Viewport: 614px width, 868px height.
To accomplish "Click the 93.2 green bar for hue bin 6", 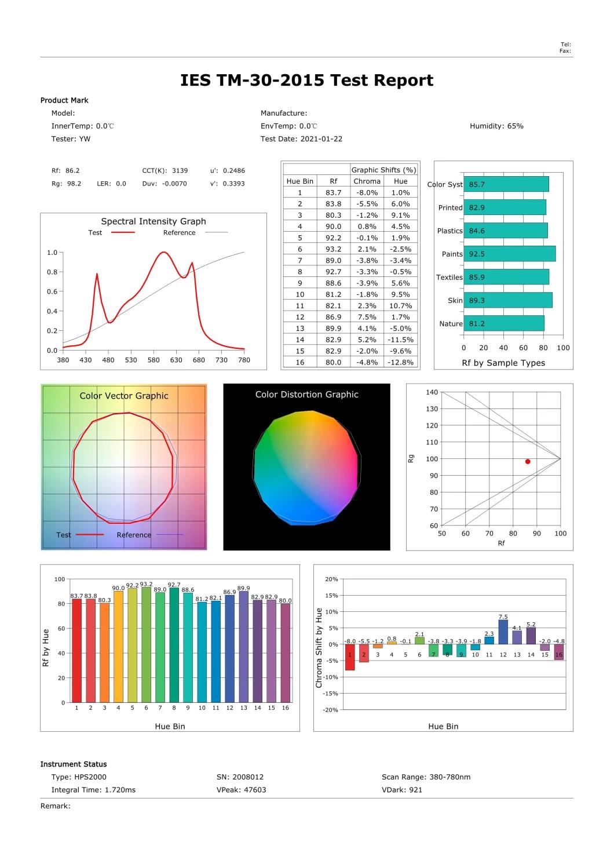I will pyautogui.click(x=146, y=645).
